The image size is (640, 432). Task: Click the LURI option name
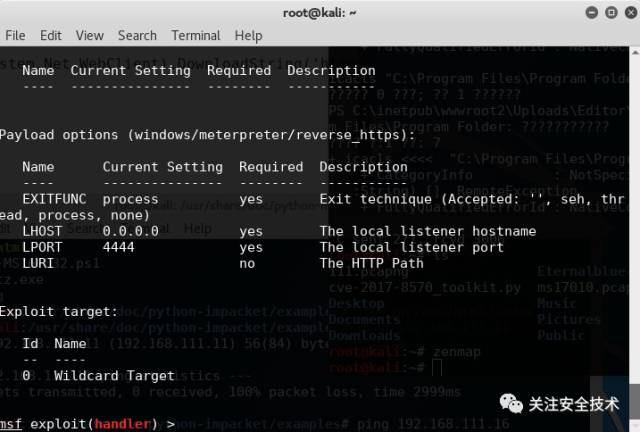click(38, 263)
